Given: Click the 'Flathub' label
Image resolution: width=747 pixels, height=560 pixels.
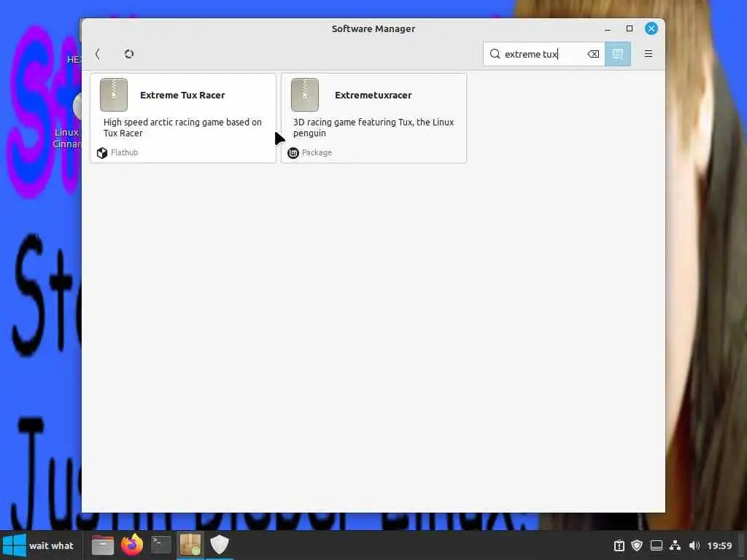Looking at the screenshot, I should pos(124,152).
